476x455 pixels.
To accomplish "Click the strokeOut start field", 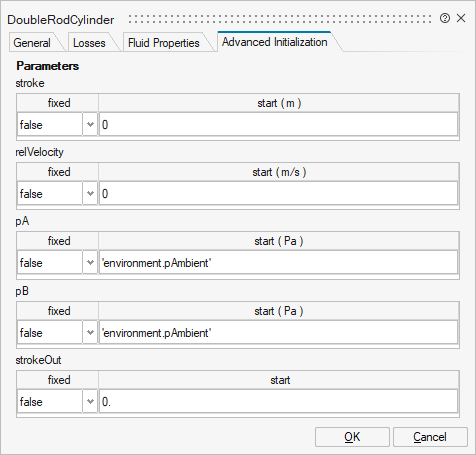I will (278, 401).
